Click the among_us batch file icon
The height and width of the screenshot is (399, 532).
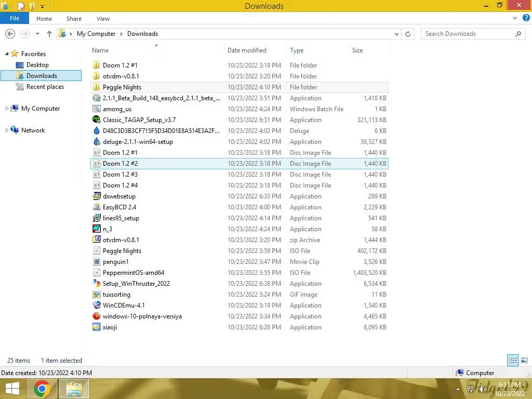pos(96,109)
